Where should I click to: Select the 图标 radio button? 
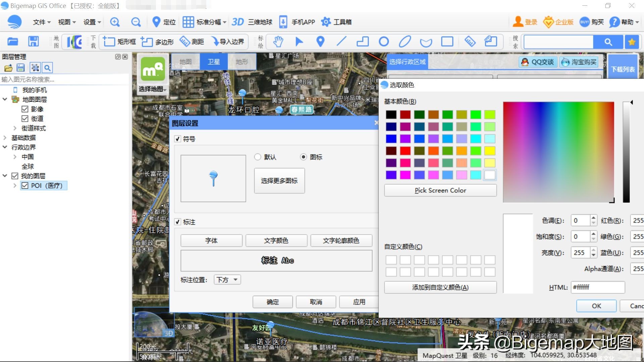pos(304,157)
